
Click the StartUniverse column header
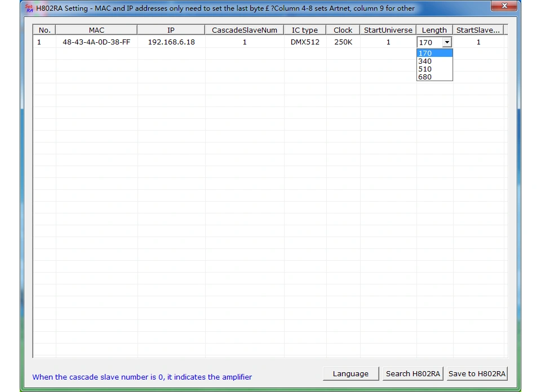(388, 30)
